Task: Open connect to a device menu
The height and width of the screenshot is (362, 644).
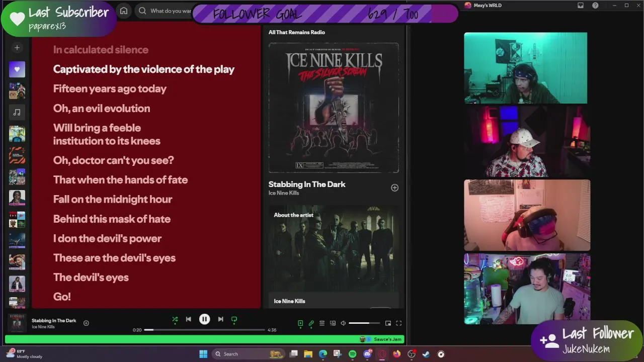Action: click(333, 323)
